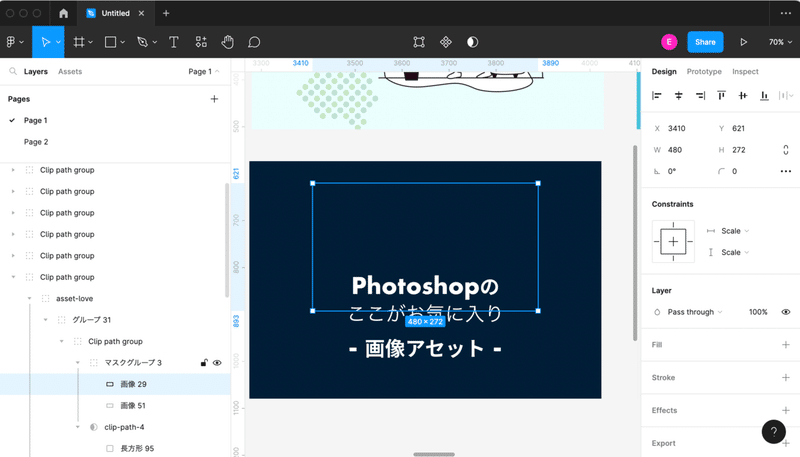This screenshot has width=800, height=457.
Task: Click the Edit object icon
Action: pos(419,42)
